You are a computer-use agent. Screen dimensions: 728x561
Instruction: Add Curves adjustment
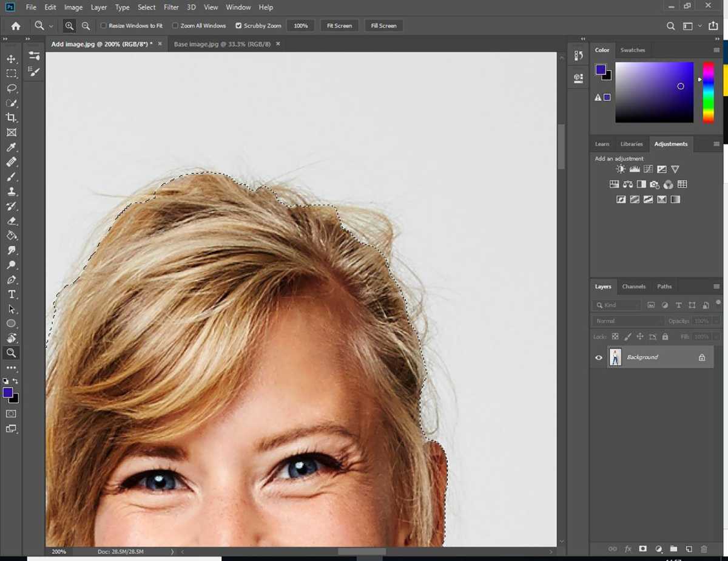point(648,169)
